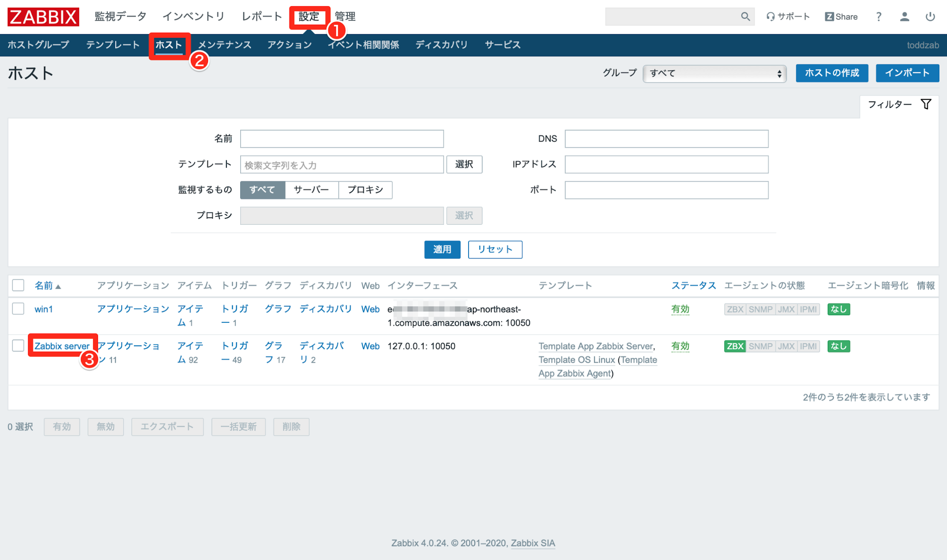Focus the top global search box
Viewport: 947px width, 560px height.
(x=673, y=17)
